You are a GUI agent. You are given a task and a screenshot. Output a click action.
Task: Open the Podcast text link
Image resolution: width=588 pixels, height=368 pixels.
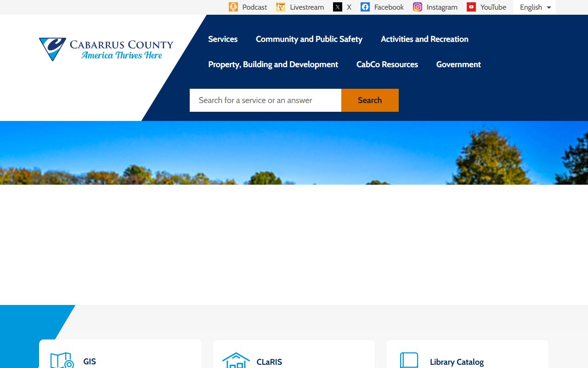point(254,7)
